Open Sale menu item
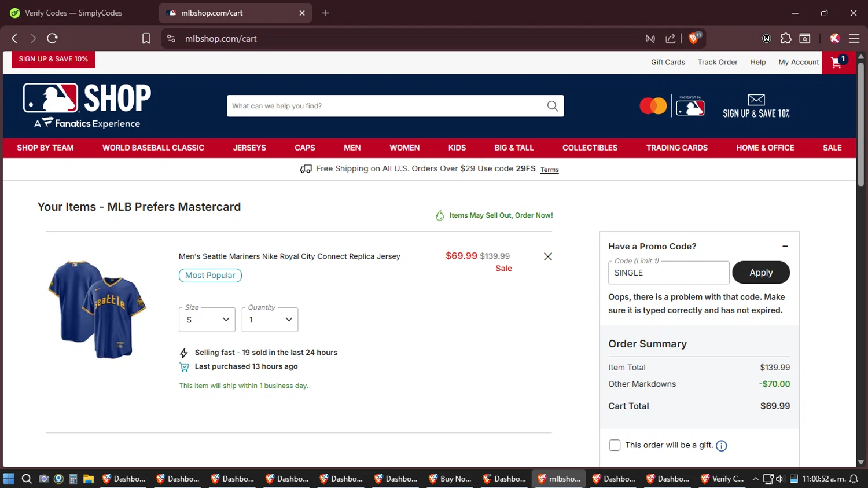 832,148
